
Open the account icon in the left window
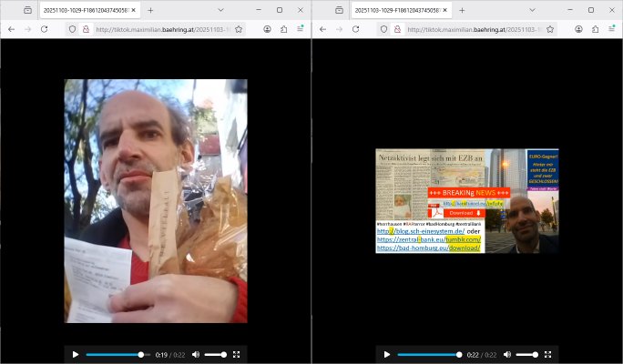pos(267,29)
